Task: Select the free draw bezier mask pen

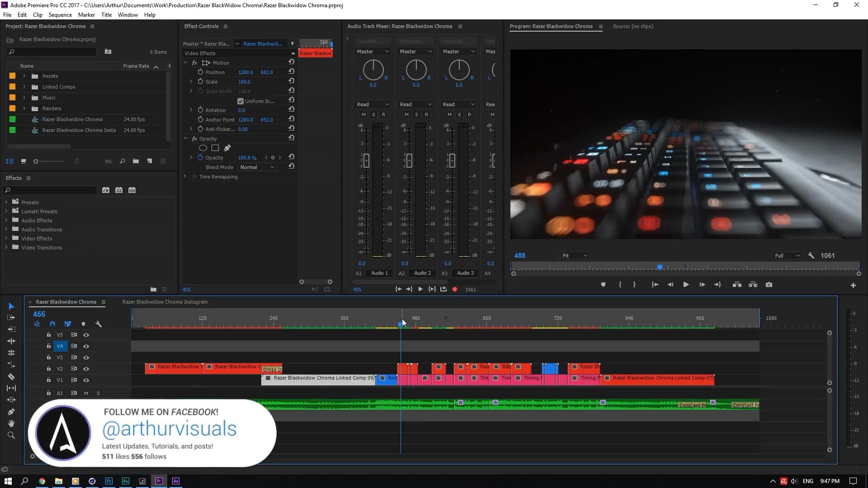Action: [227, 148]
